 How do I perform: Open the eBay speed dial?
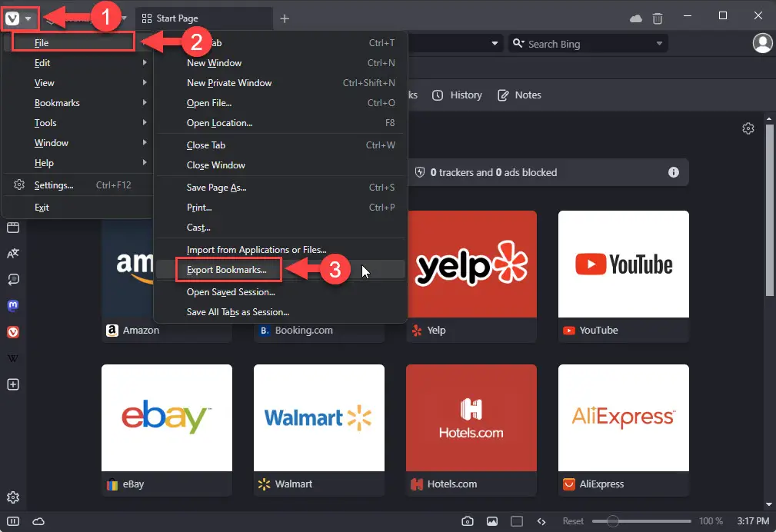click(167, 431)
